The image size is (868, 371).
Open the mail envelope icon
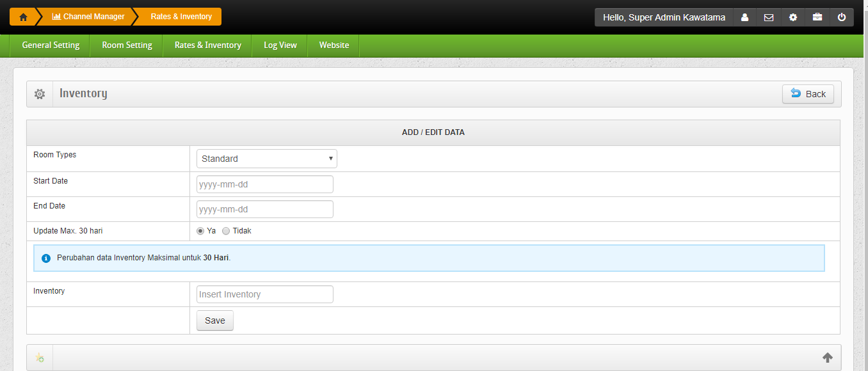coord(769,18)
